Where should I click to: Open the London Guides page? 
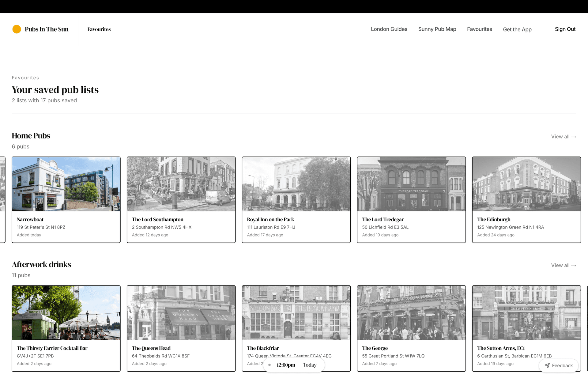click(x=389, y=29)
